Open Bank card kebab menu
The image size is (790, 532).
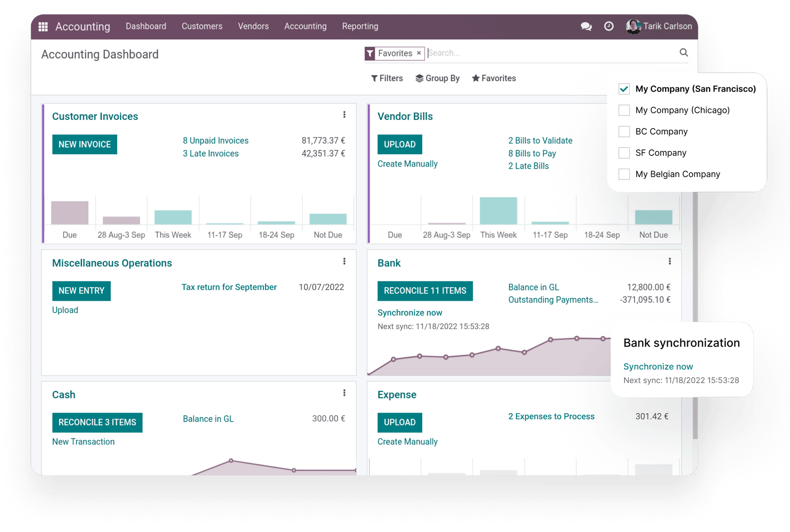pyautogui.click(x=669, y=261)
